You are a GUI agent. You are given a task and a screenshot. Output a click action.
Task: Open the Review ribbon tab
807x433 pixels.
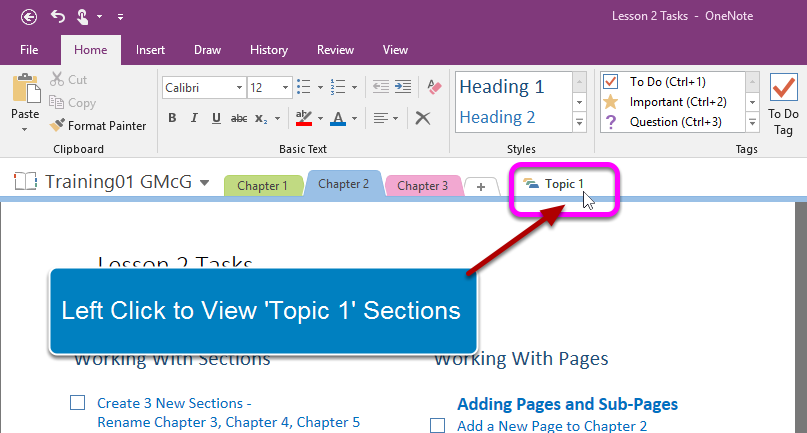[335, 50]
